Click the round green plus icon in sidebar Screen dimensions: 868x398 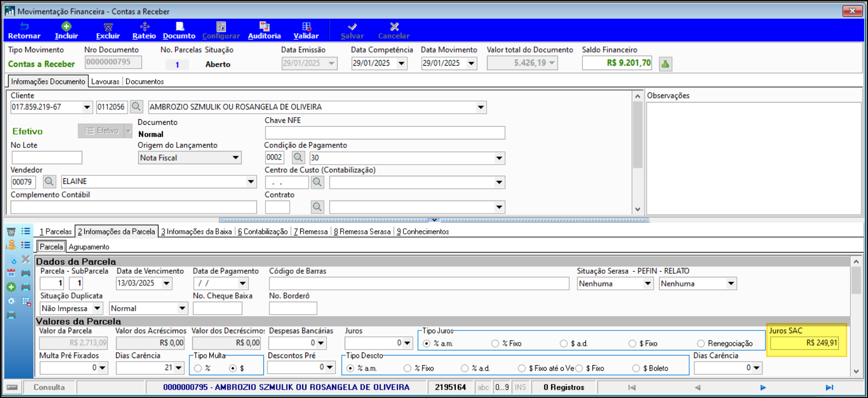(x=11, y=287)
